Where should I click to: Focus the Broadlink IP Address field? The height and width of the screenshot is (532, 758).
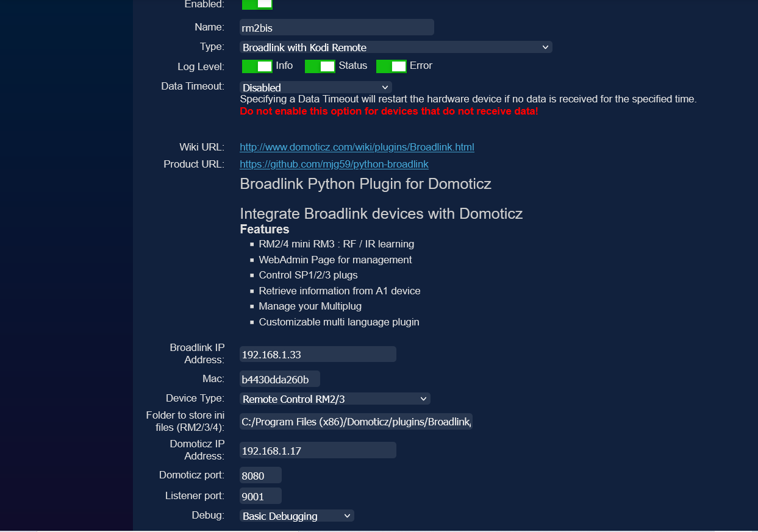click(x=318, y=354)
